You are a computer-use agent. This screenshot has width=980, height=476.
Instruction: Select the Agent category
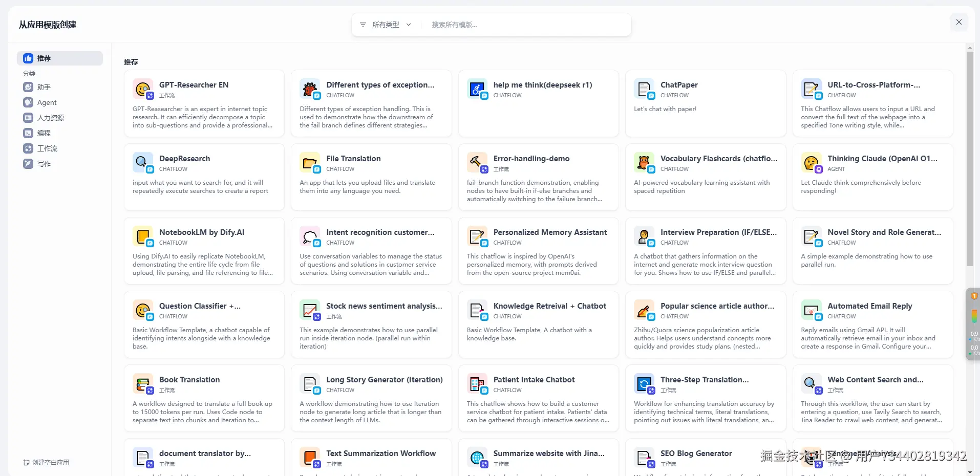pyautogui.click(x=60, y=102)
